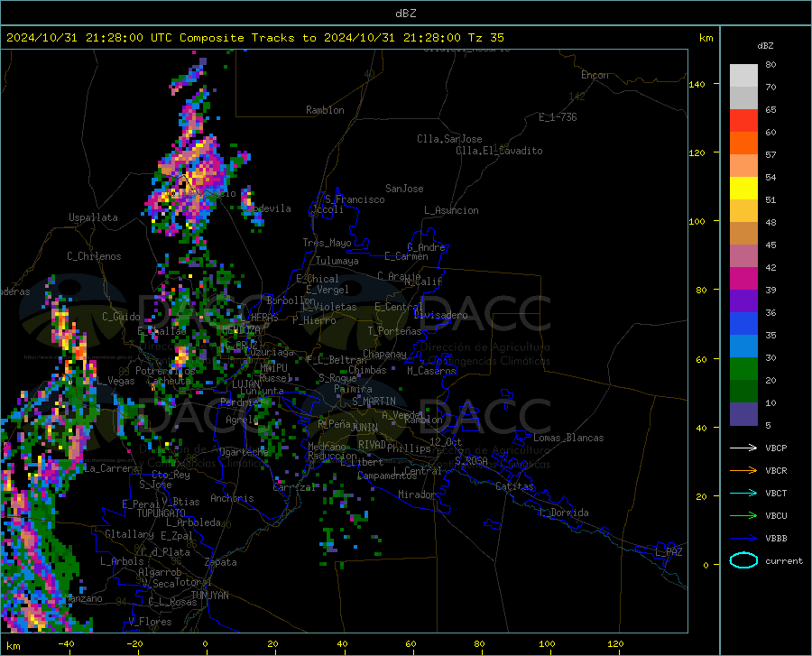
Task: Click the 140 km y-axis tick
Action: click(697, 84)
